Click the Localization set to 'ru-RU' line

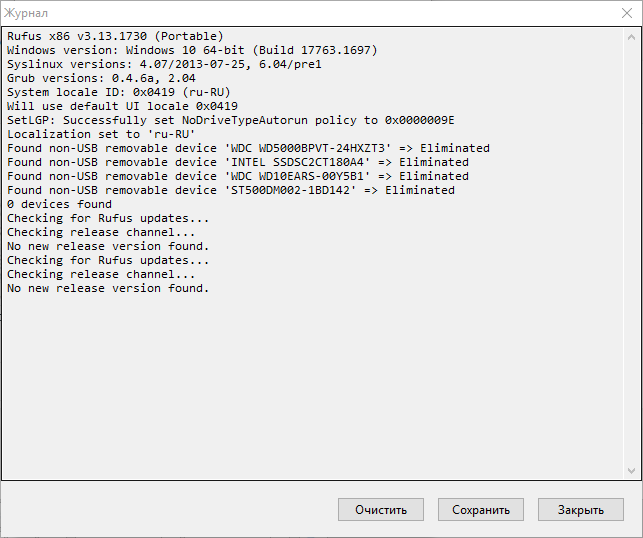[101, 134]
